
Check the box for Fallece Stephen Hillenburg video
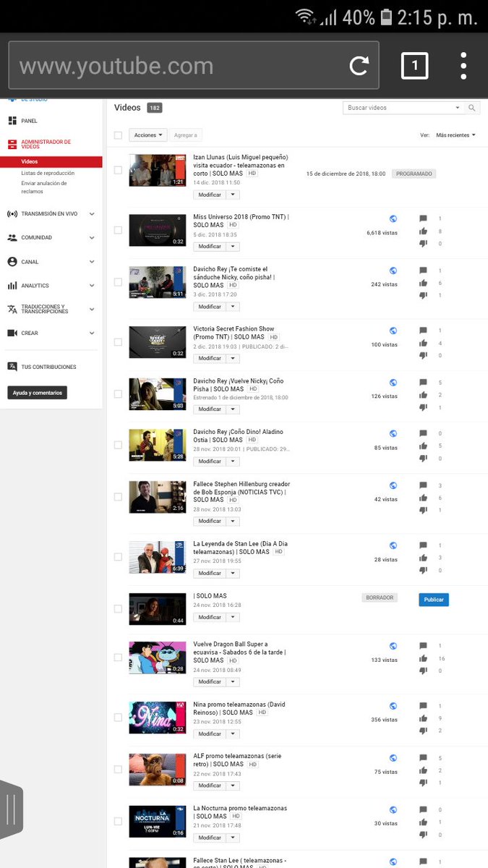118,497
